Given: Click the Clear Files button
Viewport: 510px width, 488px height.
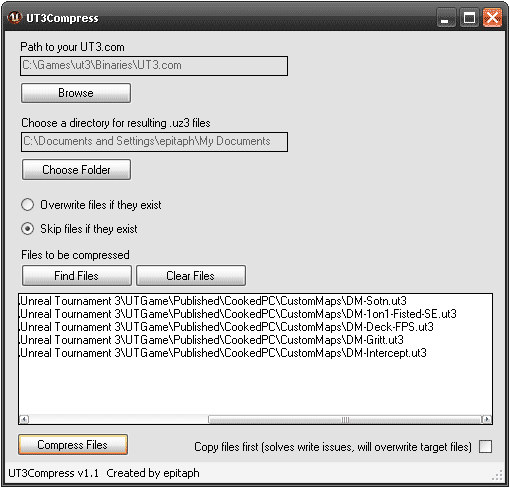Looking at the screenshot, I should (x=191, y=276).
